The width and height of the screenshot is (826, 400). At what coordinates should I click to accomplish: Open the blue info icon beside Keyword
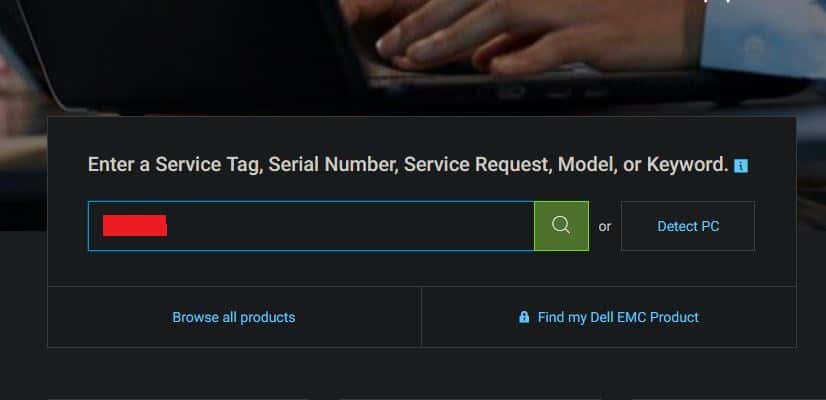[741, 166]
